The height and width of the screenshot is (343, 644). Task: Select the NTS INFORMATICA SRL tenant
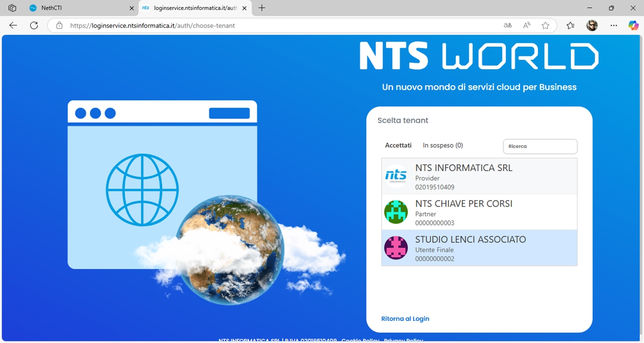[479, 176]
